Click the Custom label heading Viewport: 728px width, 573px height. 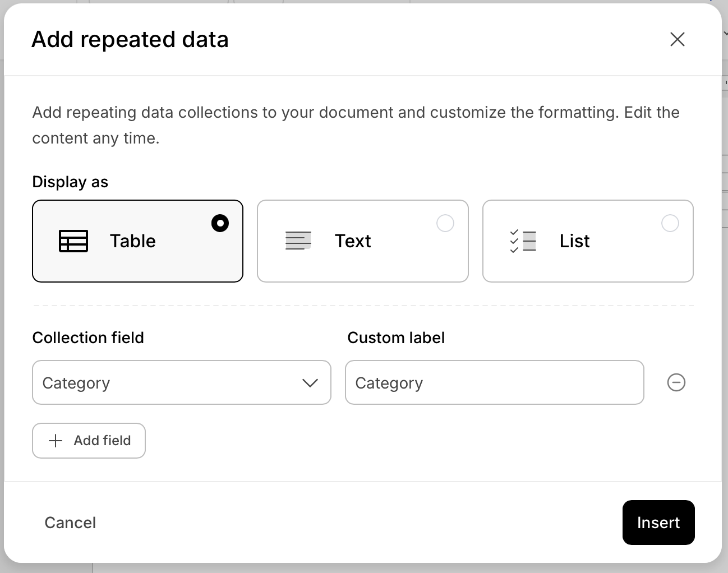395,338
